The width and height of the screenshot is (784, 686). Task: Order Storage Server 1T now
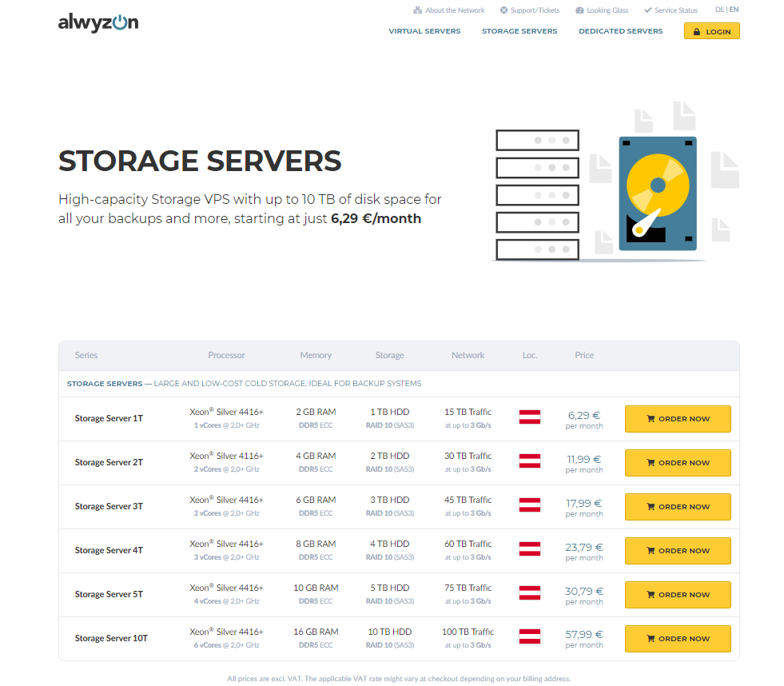click(x=678, y=419)
